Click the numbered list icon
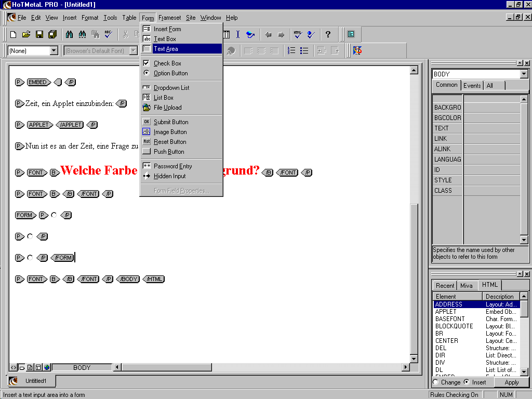 [291, 50]
